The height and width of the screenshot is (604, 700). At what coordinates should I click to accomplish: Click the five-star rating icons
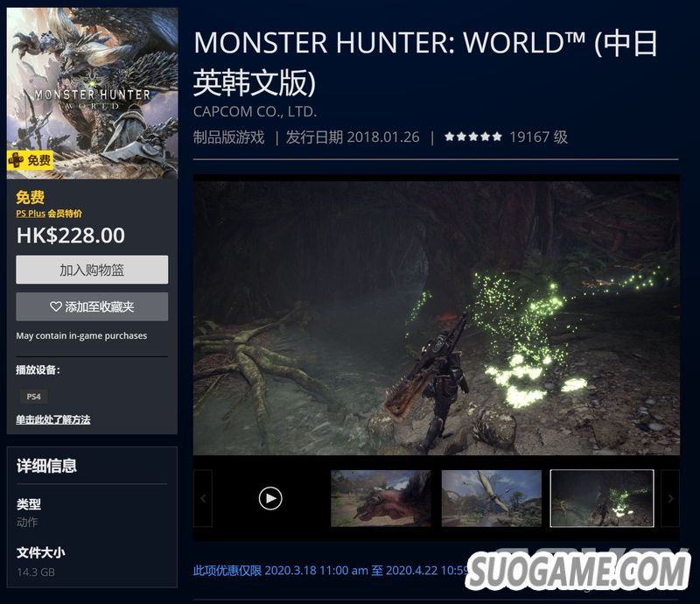click(473, 137)
